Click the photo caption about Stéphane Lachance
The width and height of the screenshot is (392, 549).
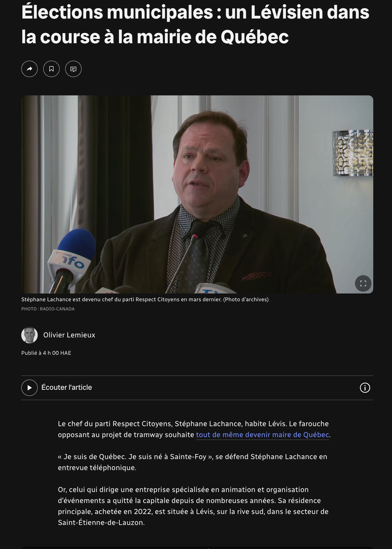145,299
